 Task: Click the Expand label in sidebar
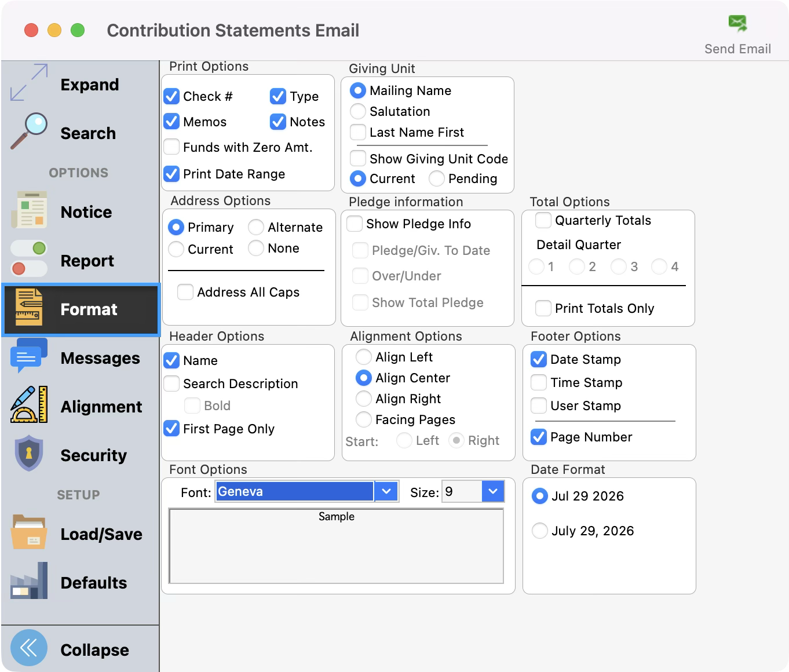coord(90,85)
